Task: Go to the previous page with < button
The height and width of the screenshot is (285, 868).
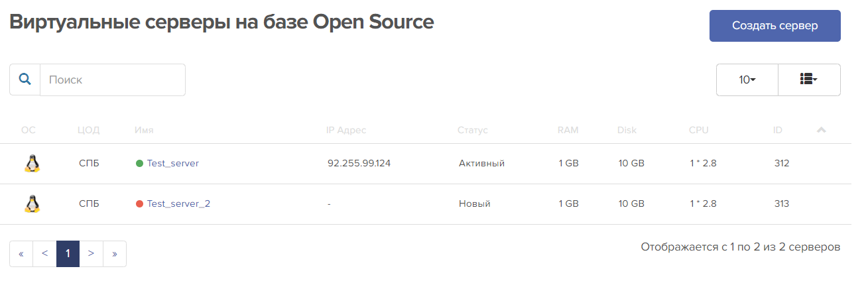Action: click(44, 253)
